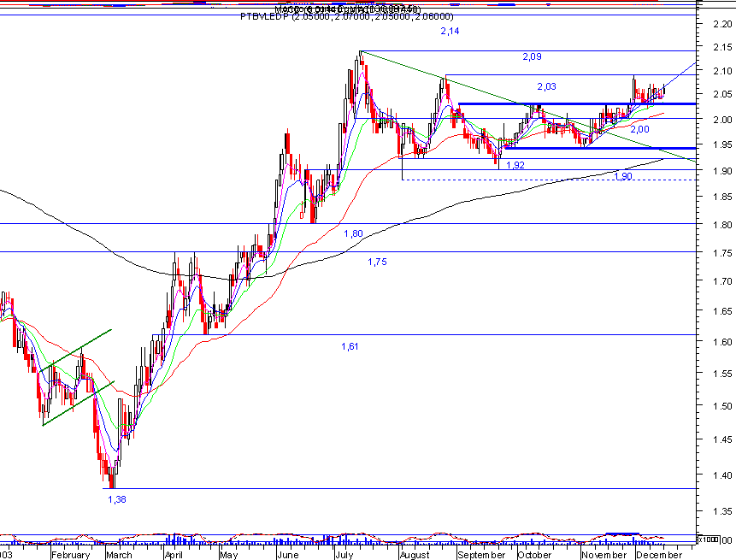Click the 2.20 value on the price axis
736x560 pixels.
point(722,24)
